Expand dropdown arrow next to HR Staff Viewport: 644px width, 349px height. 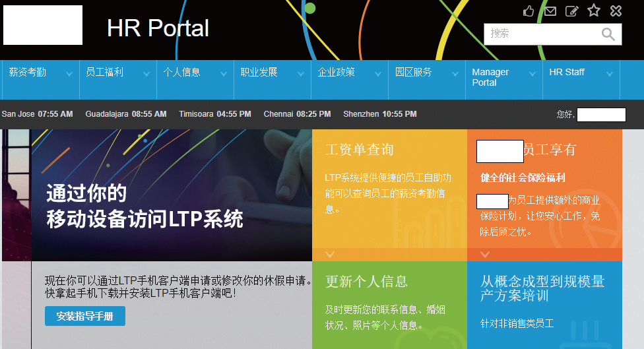[610, 74]
